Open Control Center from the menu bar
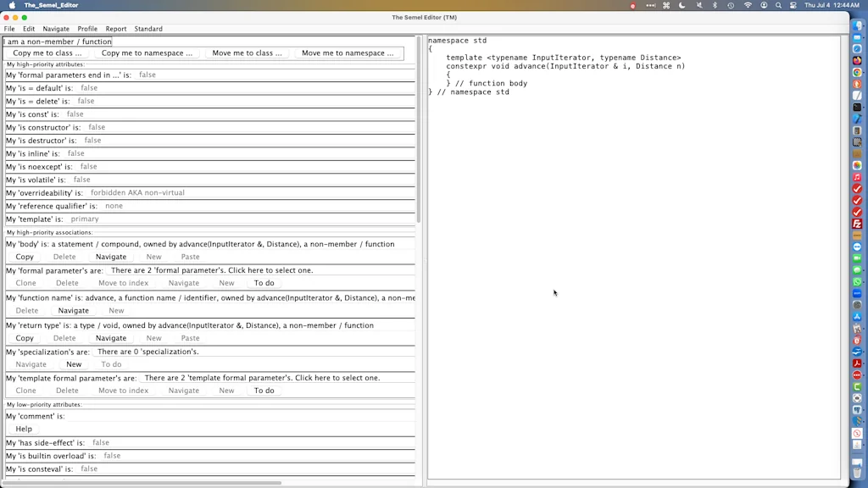This screenshot has height=488, width=868. [x=794, y=4]
